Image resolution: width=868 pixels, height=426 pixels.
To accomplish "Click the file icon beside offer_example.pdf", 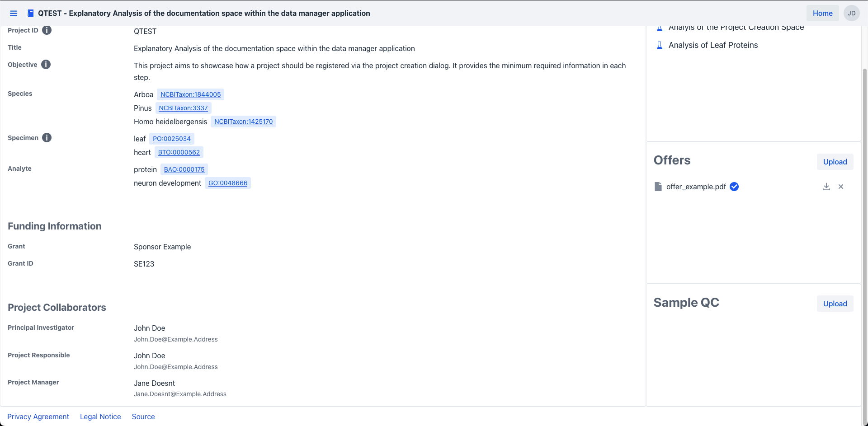I will 658,186.
